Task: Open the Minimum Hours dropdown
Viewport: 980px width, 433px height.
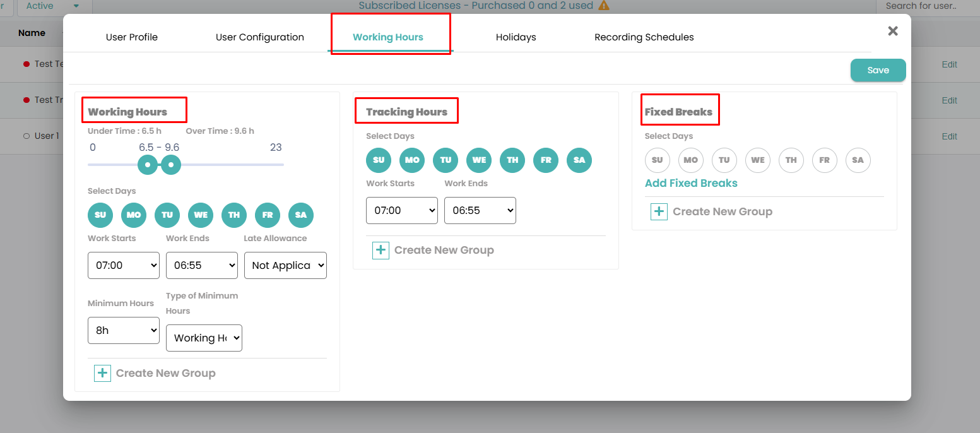Action: (124, 330)
